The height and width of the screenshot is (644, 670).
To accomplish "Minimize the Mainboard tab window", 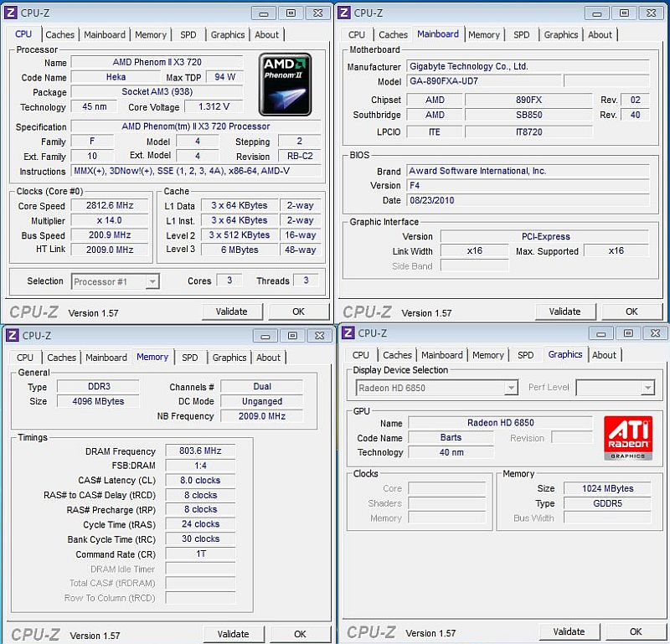I will tap(597, 13).
